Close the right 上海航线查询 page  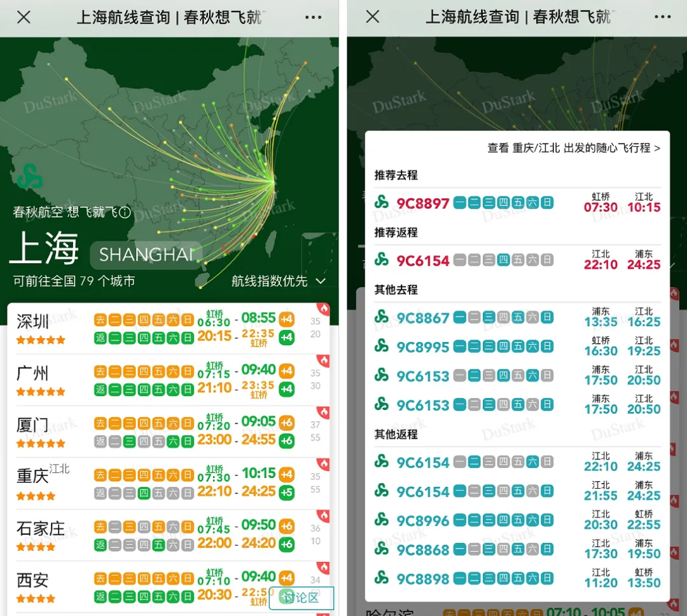click(373, 17)
